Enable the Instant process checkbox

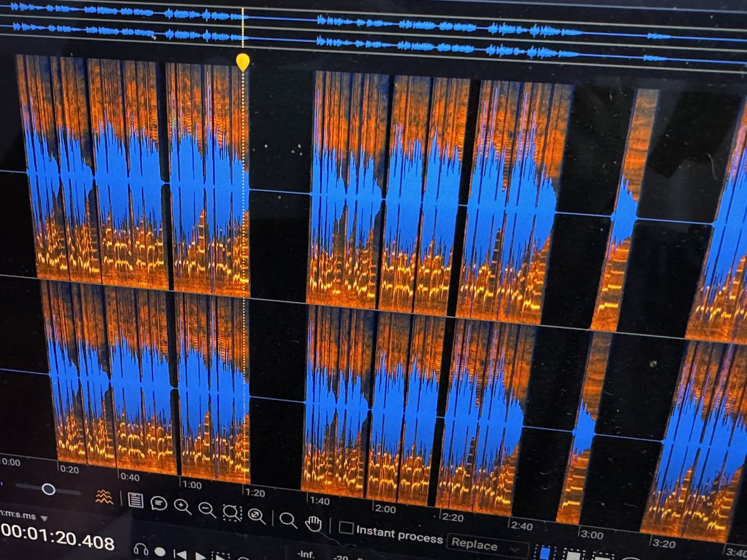coord(346,528)
